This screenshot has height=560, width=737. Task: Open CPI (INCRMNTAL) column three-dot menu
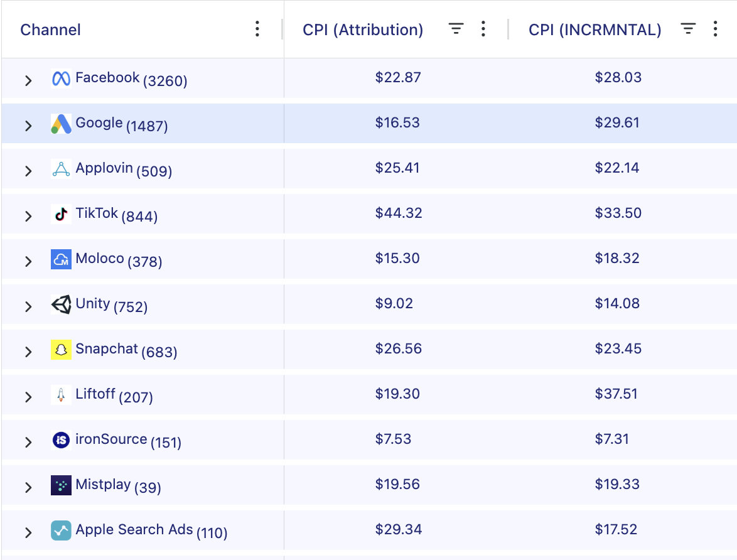click(716, 29)
